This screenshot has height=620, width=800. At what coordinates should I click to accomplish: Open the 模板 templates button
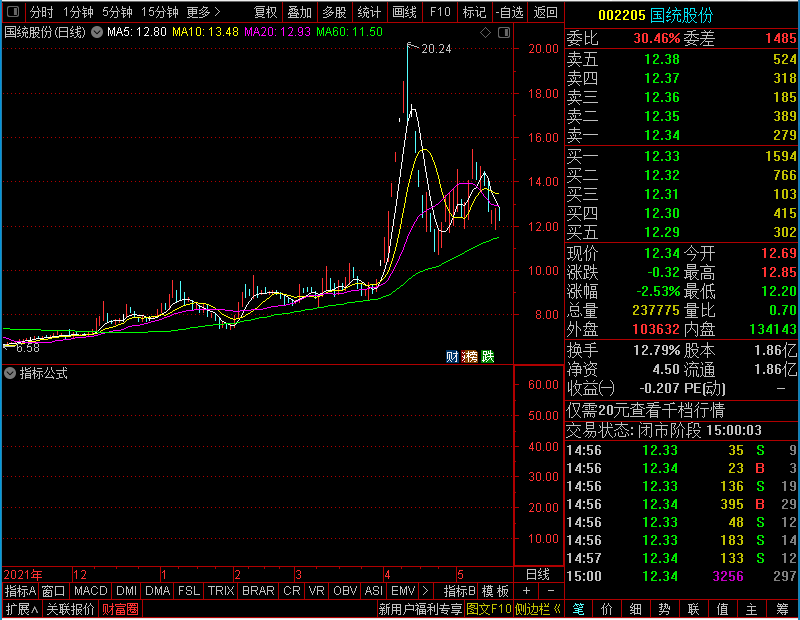(495, 591)
